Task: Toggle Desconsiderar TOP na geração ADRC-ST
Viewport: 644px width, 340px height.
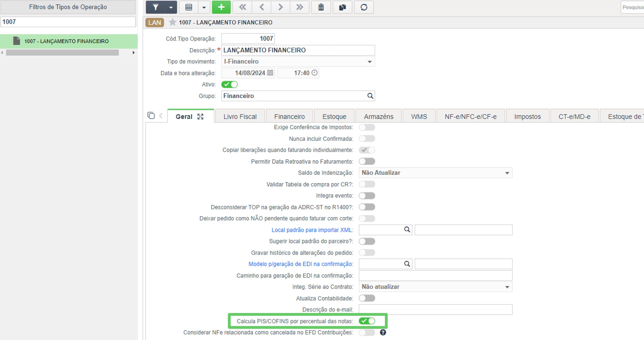Action: coord(367,207)
